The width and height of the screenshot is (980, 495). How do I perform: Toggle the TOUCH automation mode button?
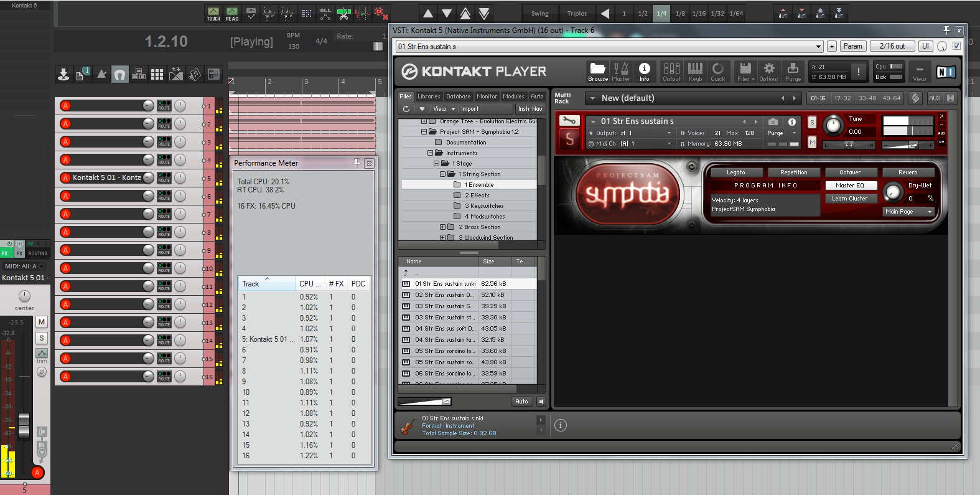tap(213, 14)
